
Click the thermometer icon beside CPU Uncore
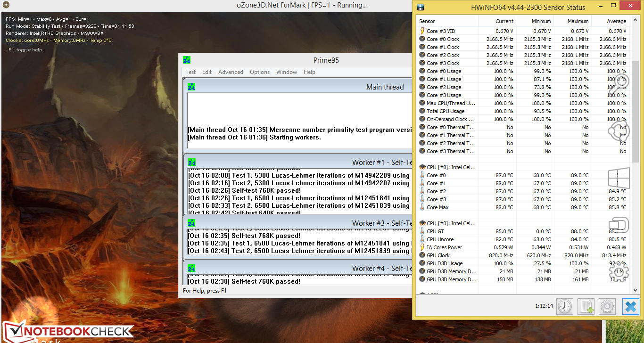click(422, 239)
